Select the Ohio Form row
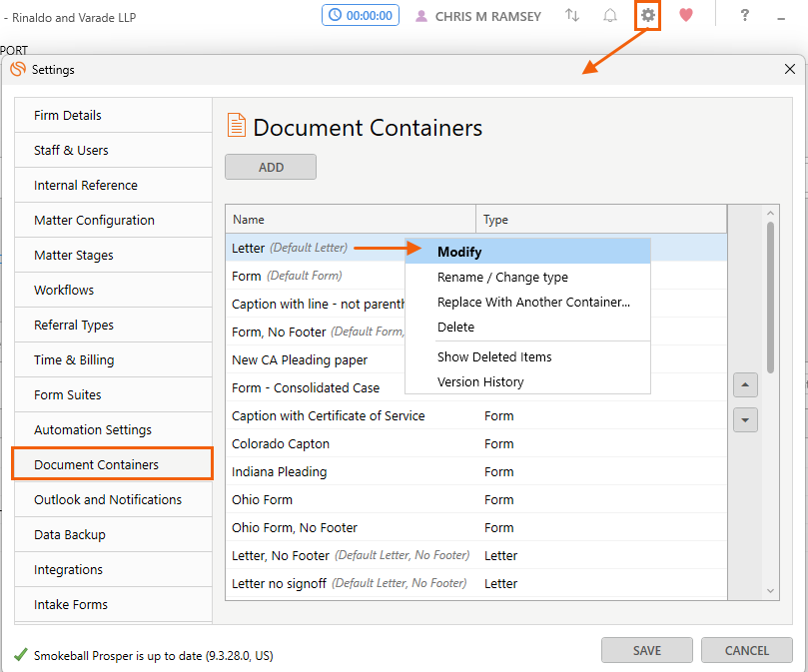The image size is (808, 672). point(476,500)
